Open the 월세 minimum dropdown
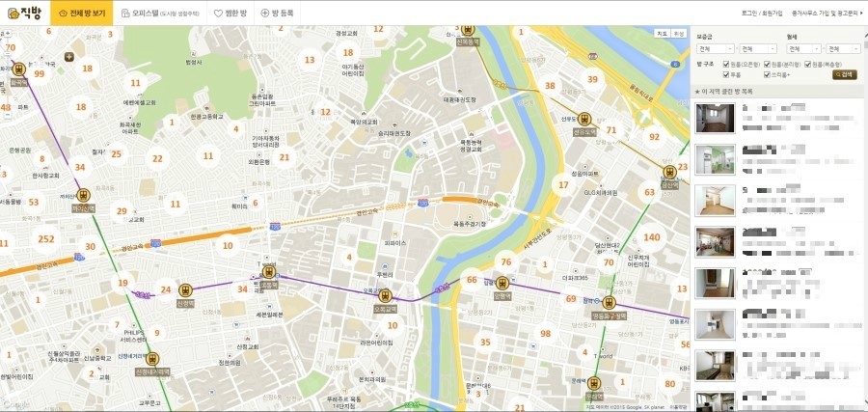Viewport: 868px width, 412px height. (803, 49)
